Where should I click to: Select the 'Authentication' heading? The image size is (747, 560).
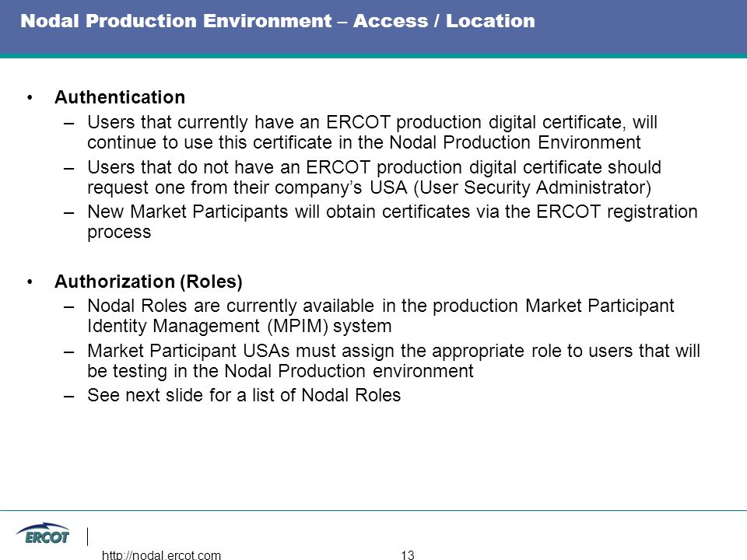click(x=120, y=97)
